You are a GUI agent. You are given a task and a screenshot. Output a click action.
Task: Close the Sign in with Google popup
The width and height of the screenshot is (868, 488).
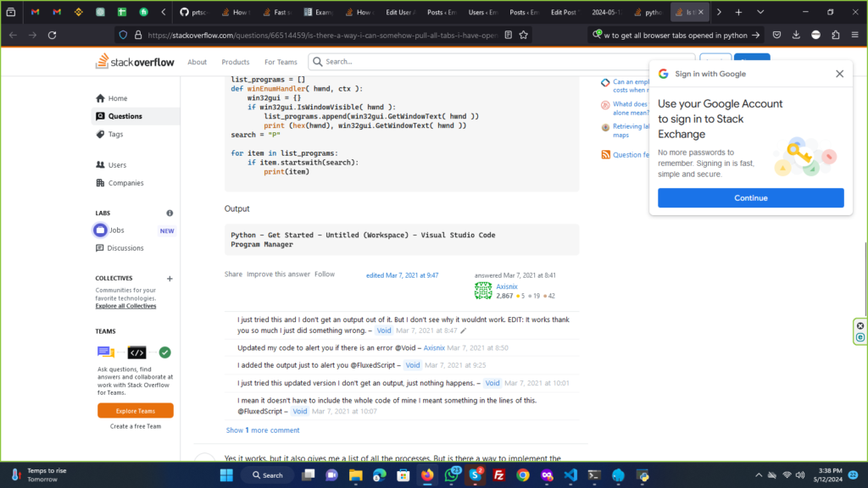point(839,74)
